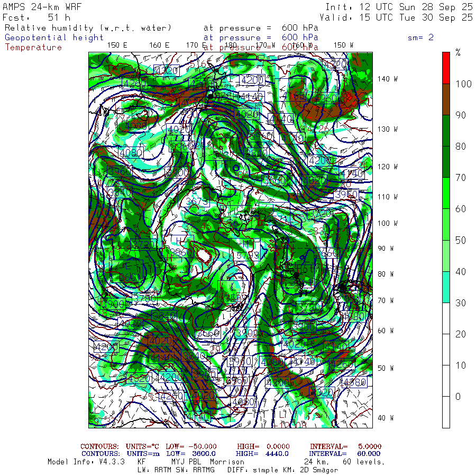Click the 'Init: 12 UTC Sun 28 Sep 25' line

point(399,7)
